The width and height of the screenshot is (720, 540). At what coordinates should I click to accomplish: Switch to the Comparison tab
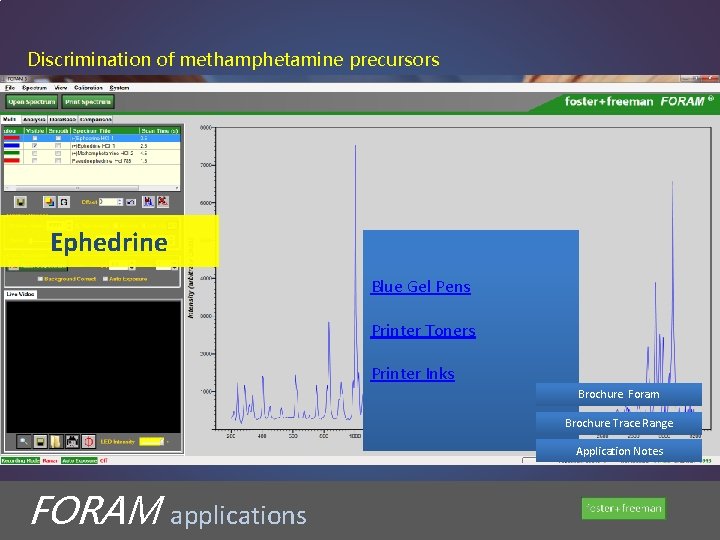pos(96,119)
